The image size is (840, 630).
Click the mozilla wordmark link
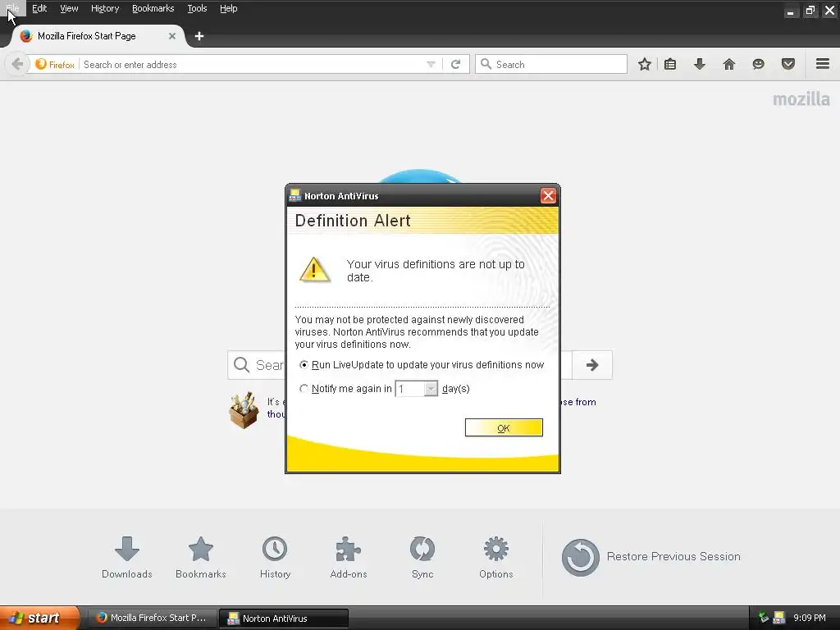[801, 99]
